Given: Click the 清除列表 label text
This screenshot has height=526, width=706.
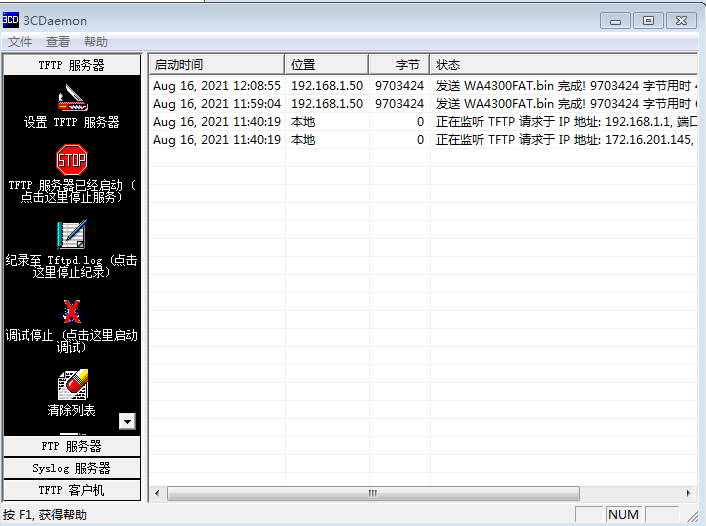Looking at the screenshot, I should (x=72, y=410).
